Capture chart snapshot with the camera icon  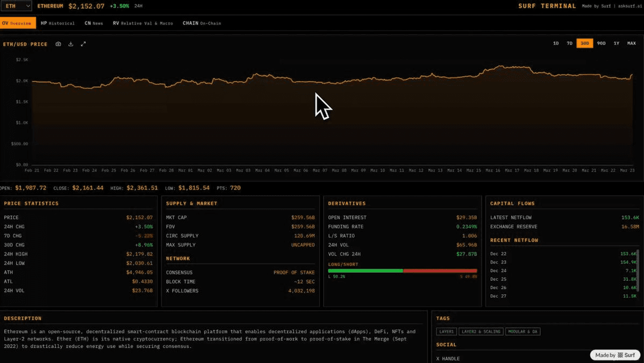pos(58,44)
